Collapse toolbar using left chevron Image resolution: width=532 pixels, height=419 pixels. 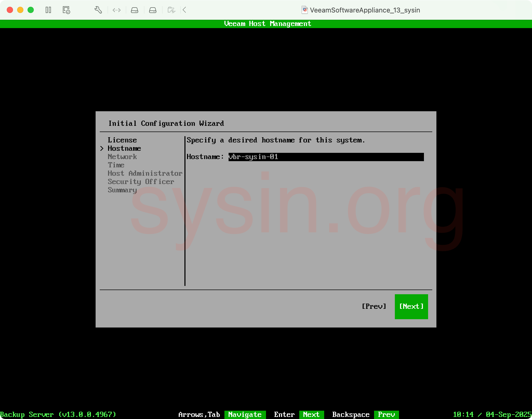click(x=184, y=10)
